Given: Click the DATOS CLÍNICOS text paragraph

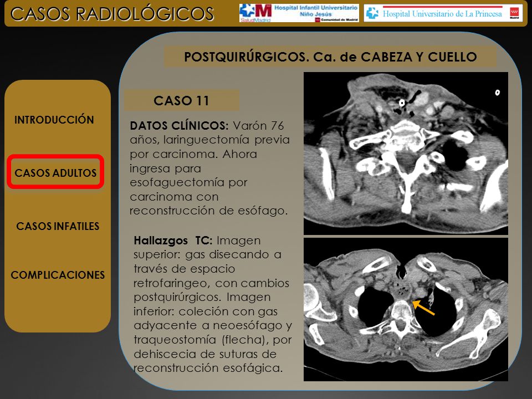Looking at the screenshot, I should [209, 168].
